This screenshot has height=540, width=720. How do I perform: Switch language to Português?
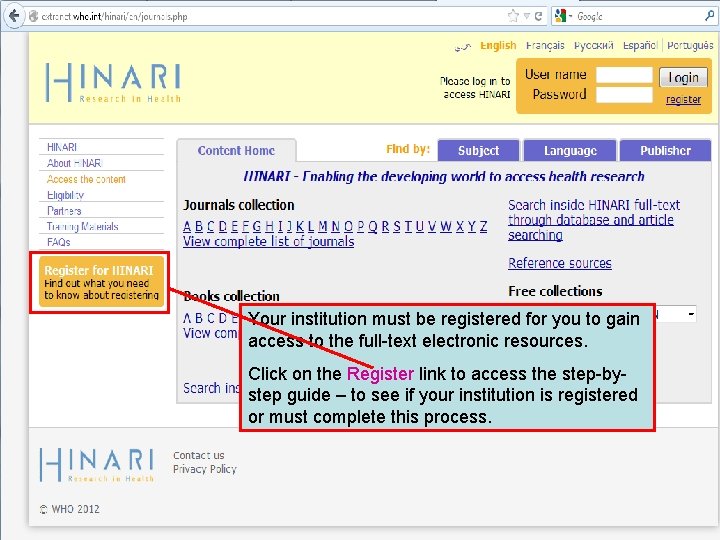click(690, 45)
